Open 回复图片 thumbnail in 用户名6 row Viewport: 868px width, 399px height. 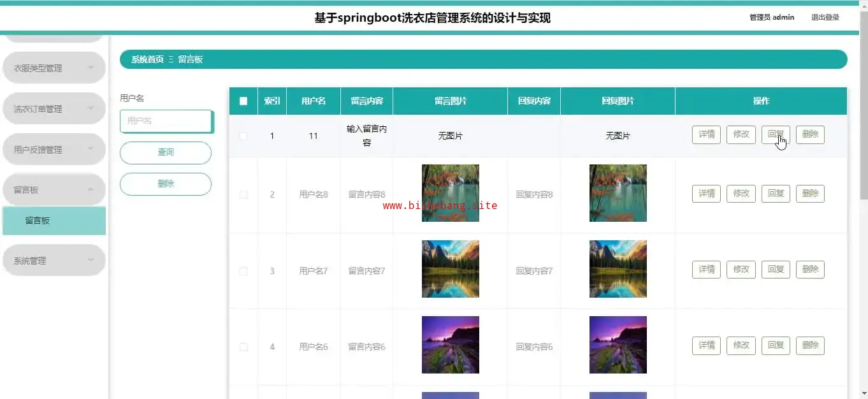coord(618,345)
